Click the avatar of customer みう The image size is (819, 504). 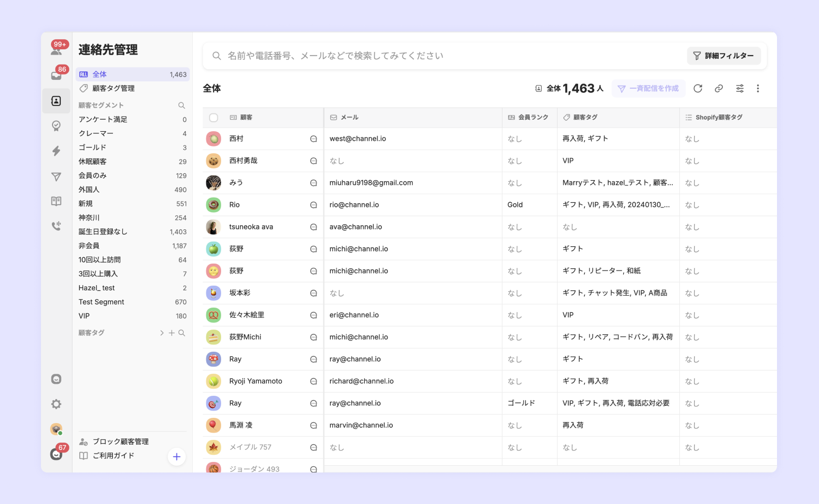(x=214, y=183)
